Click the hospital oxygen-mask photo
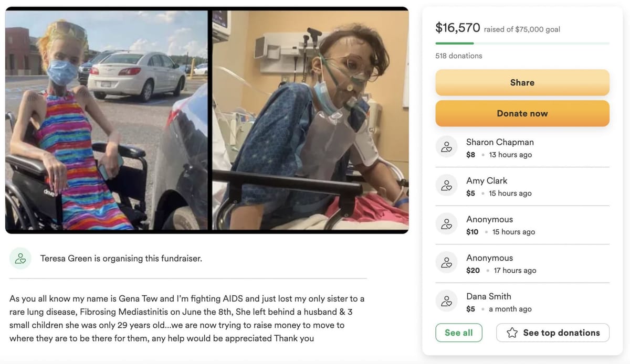This screenshot has height=364, width=630. pos(310,120)
